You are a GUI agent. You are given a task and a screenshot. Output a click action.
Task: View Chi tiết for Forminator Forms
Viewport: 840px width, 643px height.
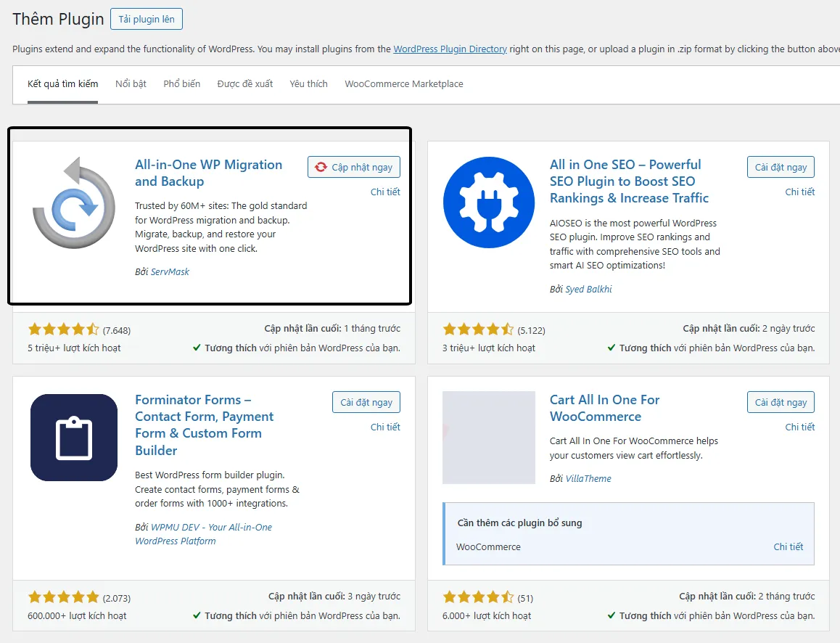coord(385,427)
